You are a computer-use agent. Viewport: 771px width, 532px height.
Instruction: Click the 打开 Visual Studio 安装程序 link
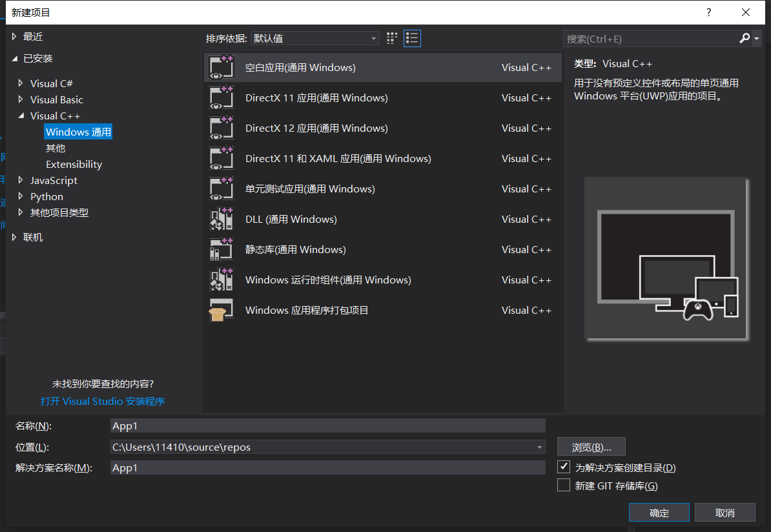tap(102, 401)
